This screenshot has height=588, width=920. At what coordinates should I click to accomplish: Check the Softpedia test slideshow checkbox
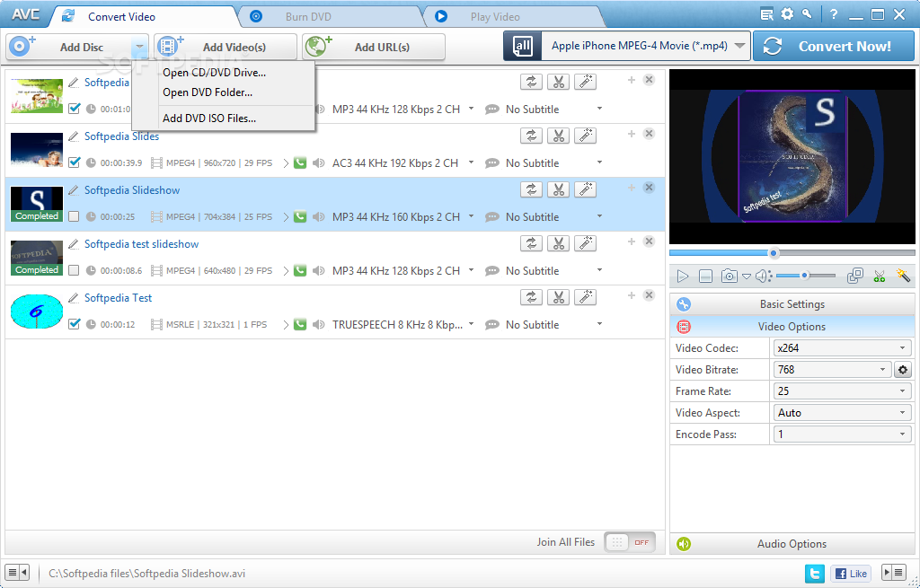click(74, 270)
